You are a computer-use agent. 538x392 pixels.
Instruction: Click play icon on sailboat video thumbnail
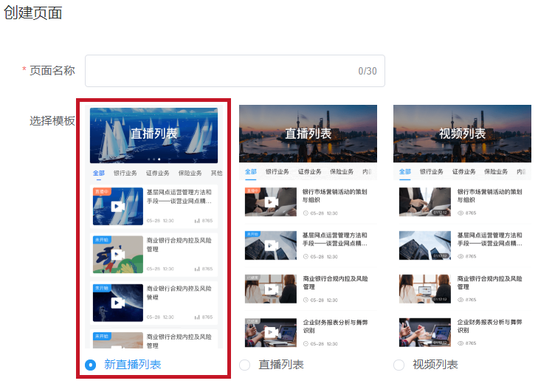(x=117, y=207)
